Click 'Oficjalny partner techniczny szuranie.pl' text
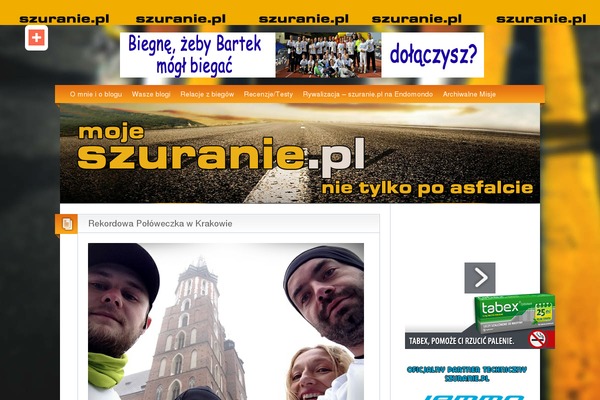 [x=479, y=375]
